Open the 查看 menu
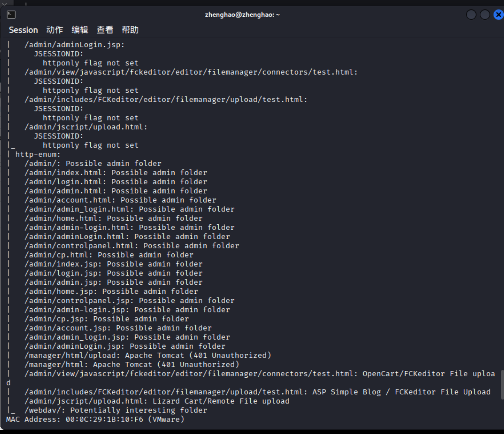The height and width of the screenshot is (434, 504). 105,30
